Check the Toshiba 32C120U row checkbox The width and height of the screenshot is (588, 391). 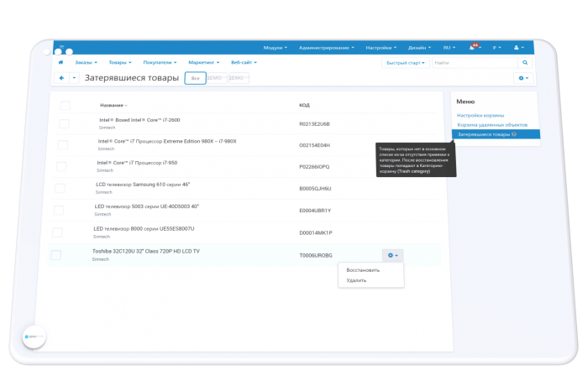(56, 255)
